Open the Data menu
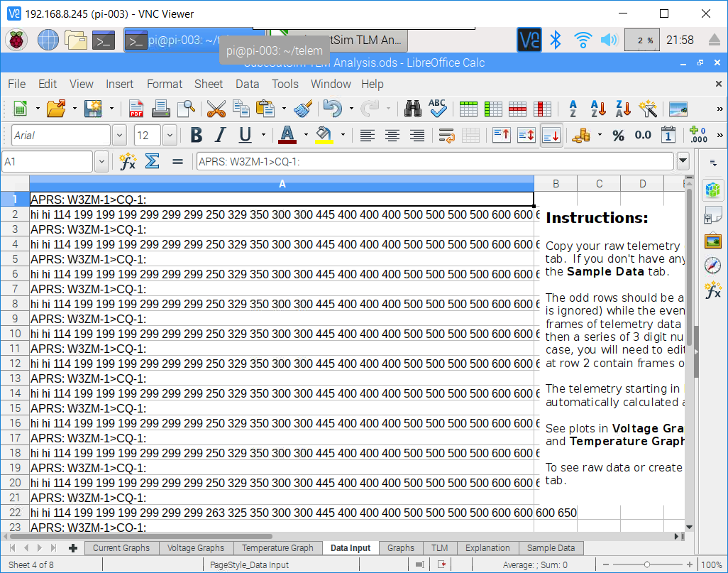The width and height of the screenshot is (728, 573). click(247, 84)
